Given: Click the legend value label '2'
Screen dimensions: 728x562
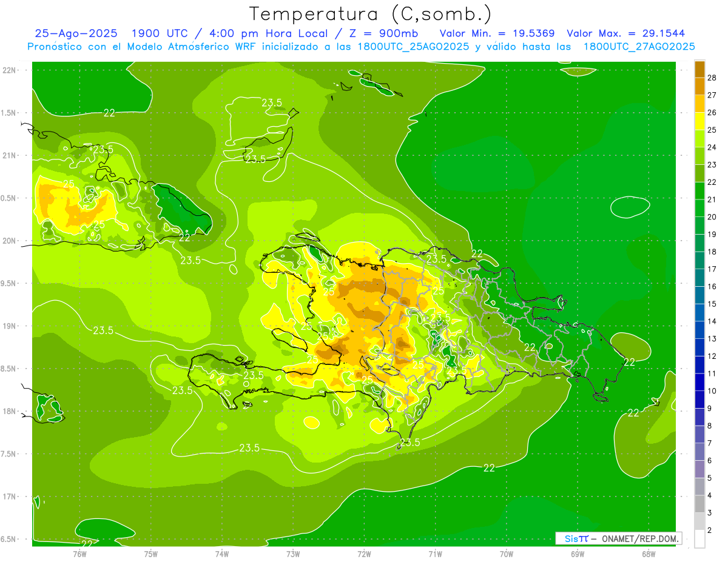Looking at the screenshot, I should pyautogui.click(x=709, y=530).
